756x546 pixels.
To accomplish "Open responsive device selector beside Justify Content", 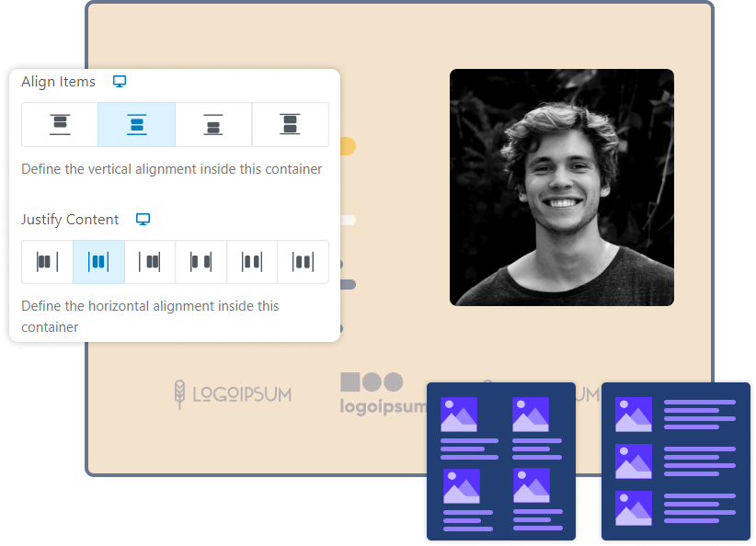I will click(143, 220).
